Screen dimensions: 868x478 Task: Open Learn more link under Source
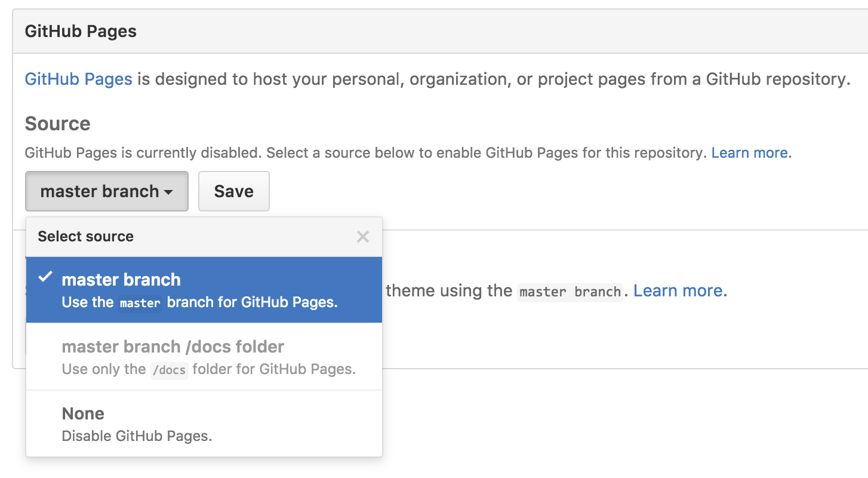[750, 153]
